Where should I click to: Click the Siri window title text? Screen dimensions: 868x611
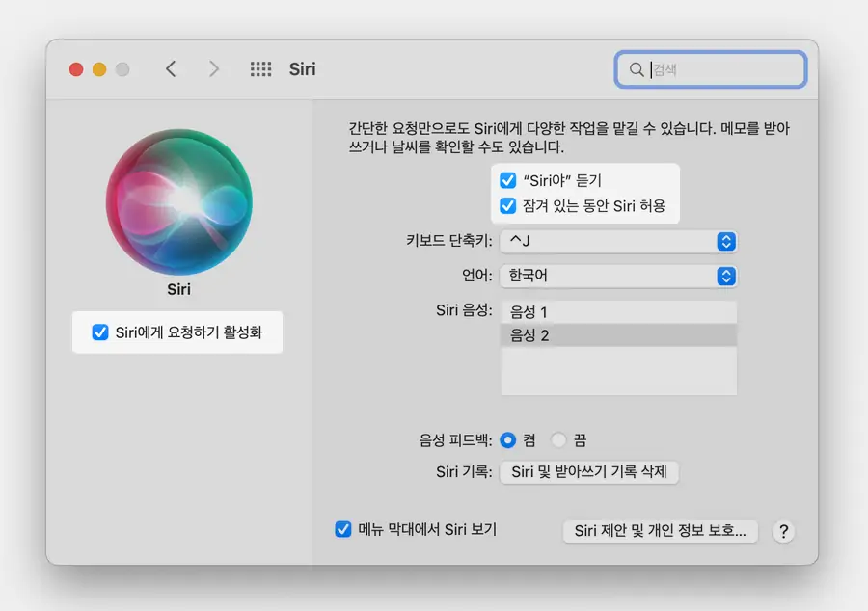(x=302, y=69)
